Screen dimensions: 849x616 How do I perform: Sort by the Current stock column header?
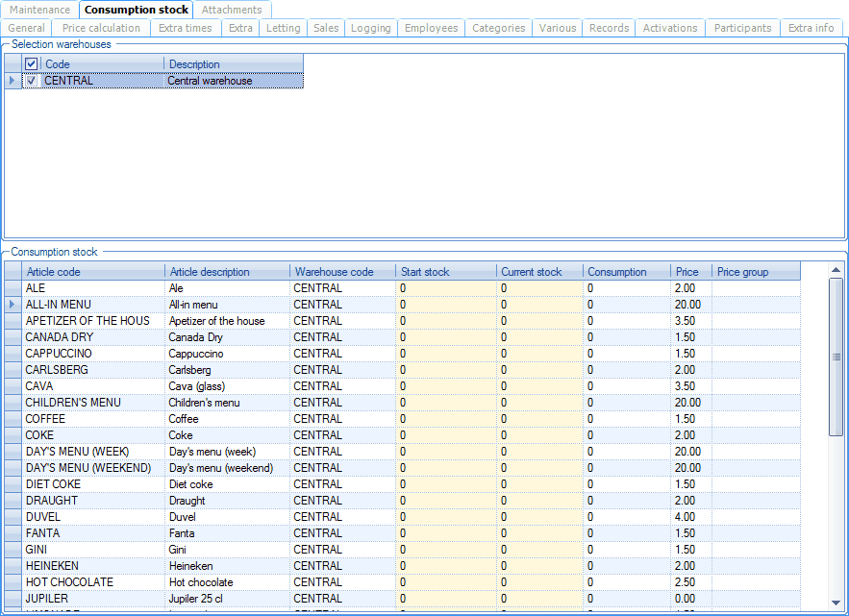point(539,272)
